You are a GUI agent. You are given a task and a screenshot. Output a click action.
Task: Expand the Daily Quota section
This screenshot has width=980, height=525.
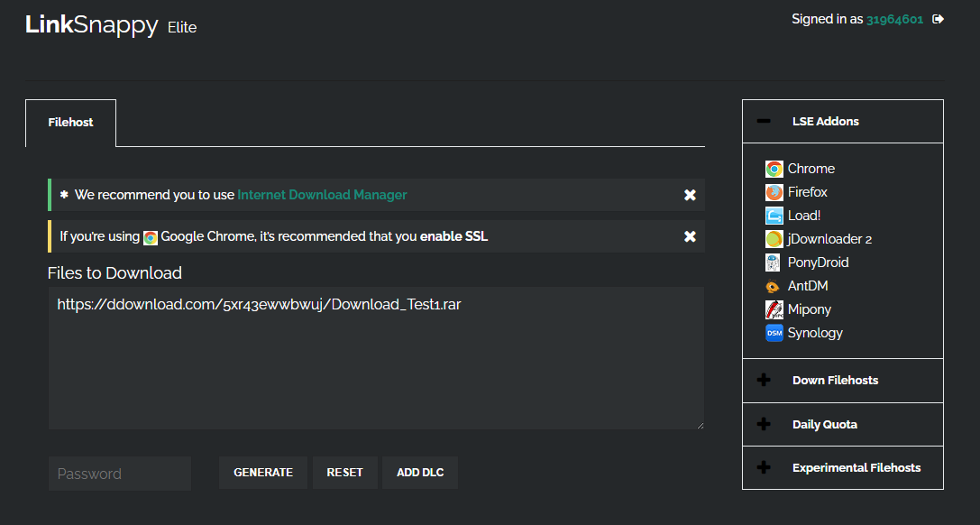tap(842, 424)
